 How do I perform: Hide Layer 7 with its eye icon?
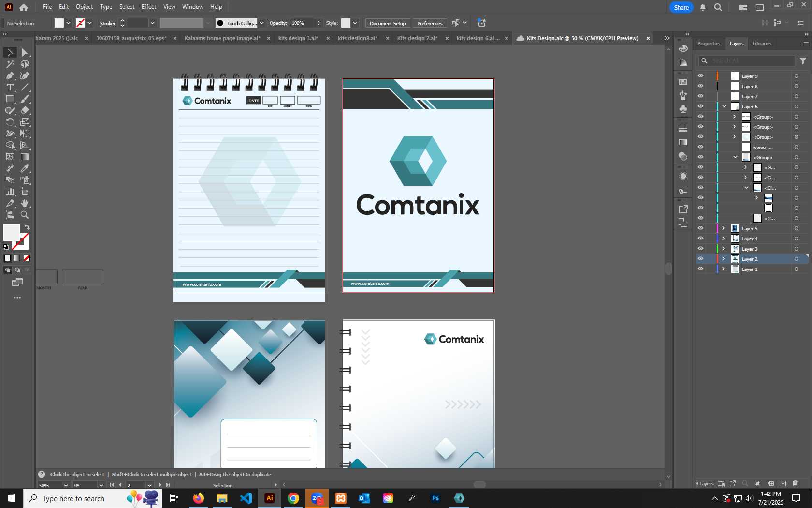pos(700,96)
